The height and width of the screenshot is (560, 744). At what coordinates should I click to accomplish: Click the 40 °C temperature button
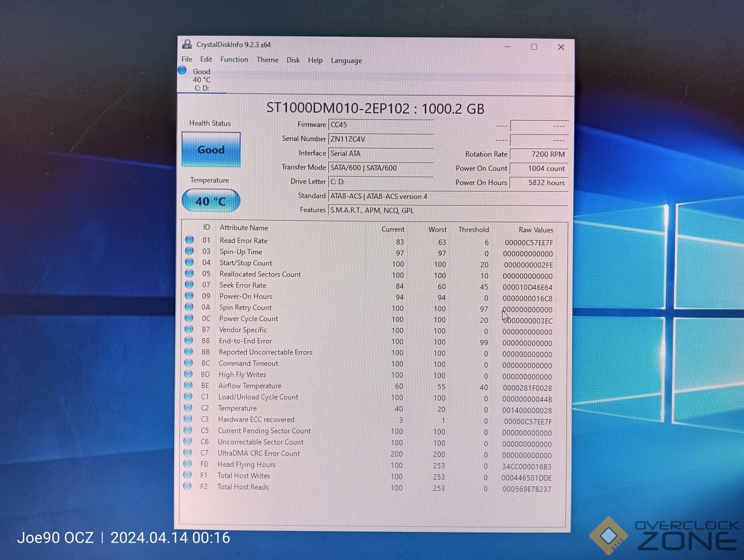pos(211,201)
